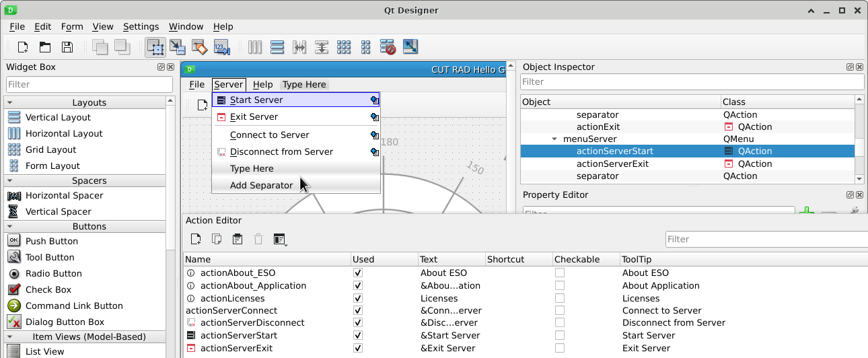Open the Settings menu
868x358 pixels.
click(x=141, y=27)
